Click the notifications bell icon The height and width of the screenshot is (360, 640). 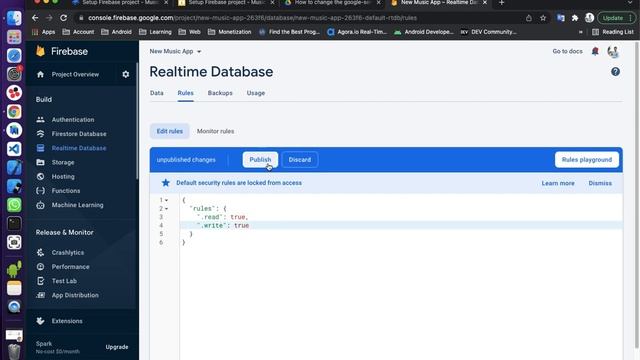595,51
